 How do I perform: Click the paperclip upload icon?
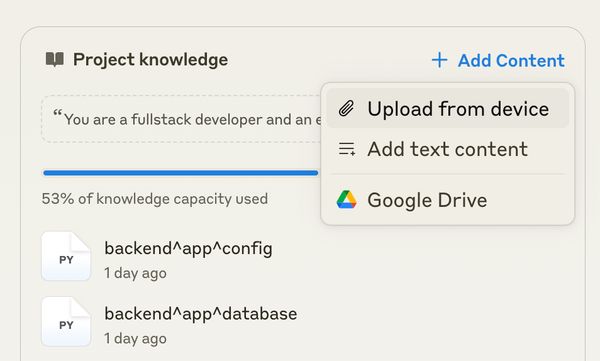tap(347, 109)
